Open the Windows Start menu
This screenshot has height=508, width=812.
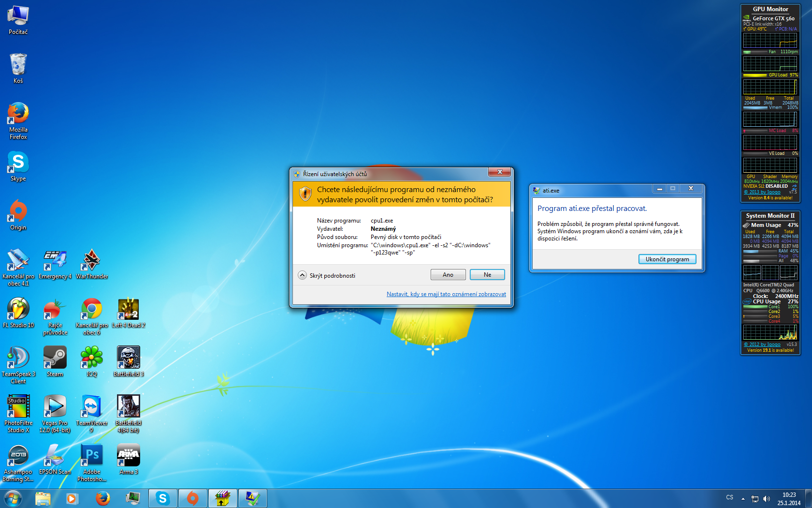pos(13,498)
